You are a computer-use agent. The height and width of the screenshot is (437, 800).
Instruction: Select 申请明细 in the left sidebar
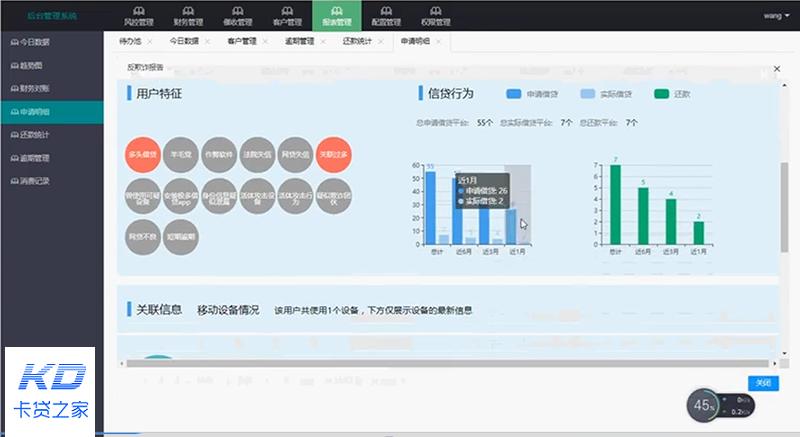[x=52, y=112]
